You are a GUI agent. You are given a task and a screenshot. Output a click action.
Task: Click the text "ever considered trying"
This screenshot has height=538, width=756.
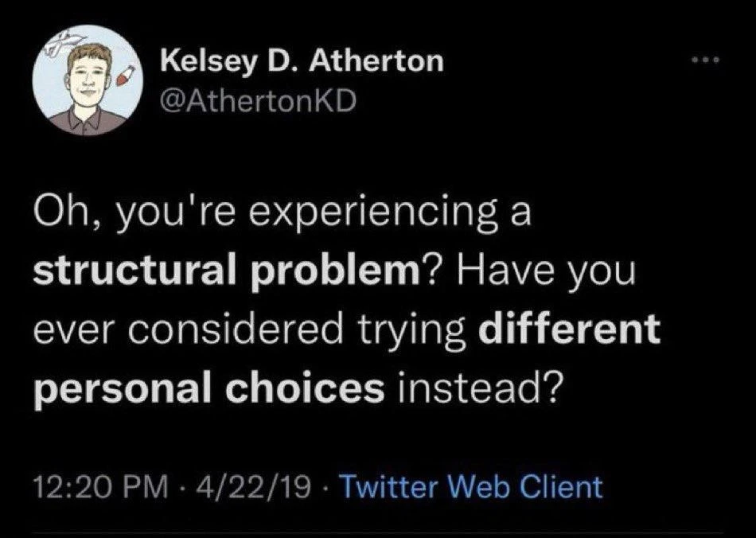252,330
